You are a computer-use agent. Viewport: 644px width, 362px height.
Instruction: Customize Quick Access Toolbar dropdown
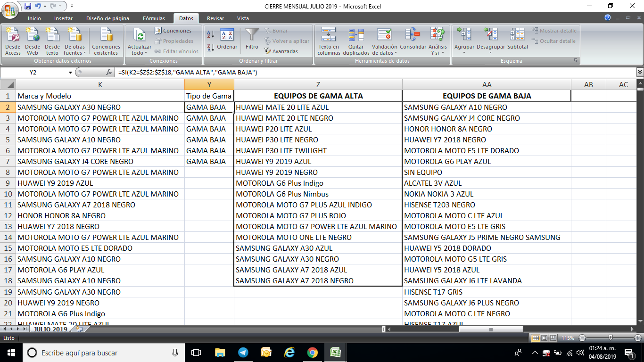[x=72, y=6]
